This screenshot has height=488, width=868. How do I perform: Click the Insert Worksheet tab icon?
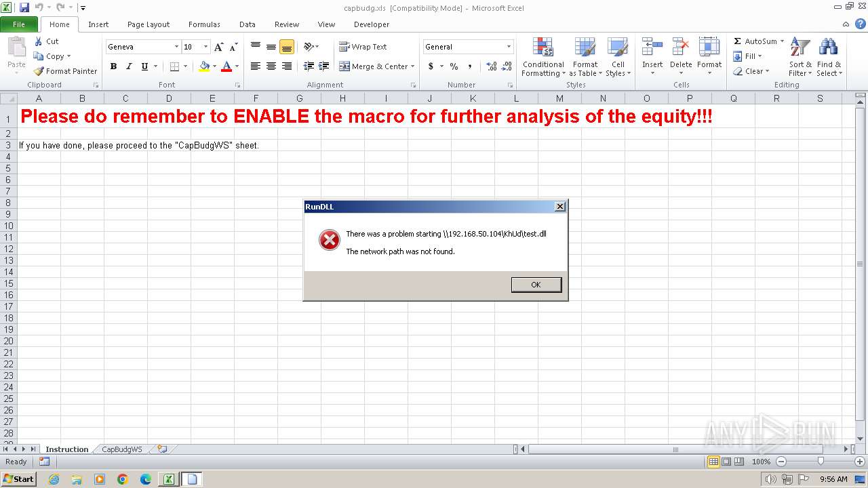click(x=162, y=449)
